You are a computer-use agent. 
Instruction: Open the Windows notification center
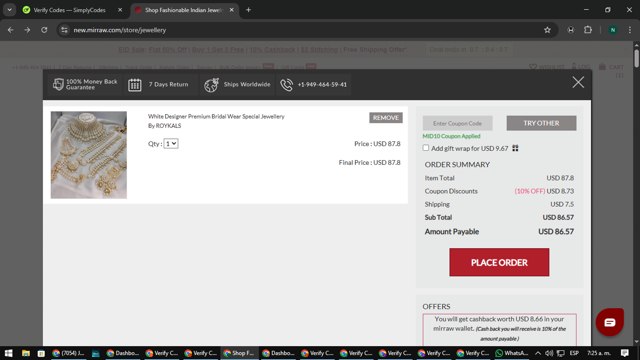(625, 353)
